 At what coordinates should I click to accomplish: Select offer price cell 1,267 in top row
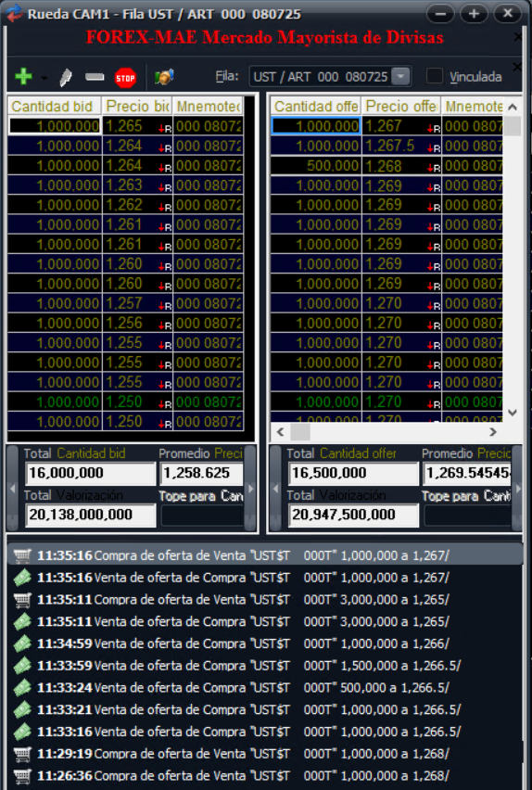(401, 126)
